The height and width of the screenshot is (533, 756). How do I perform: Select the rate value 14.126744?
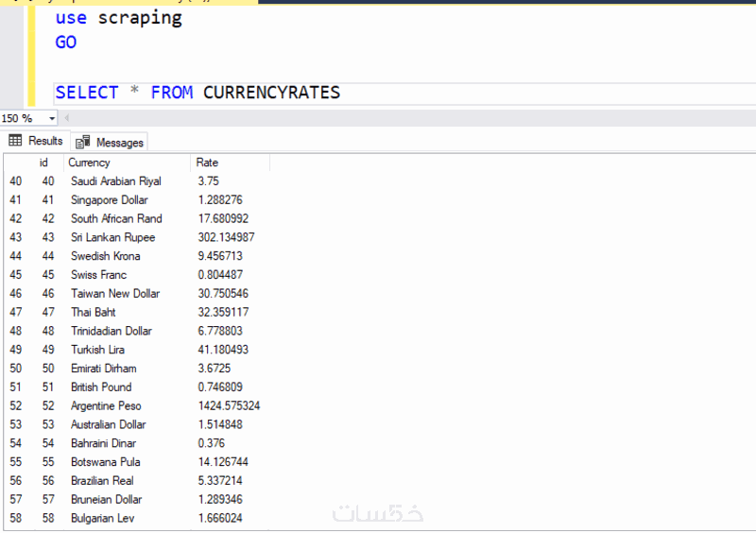223,462
